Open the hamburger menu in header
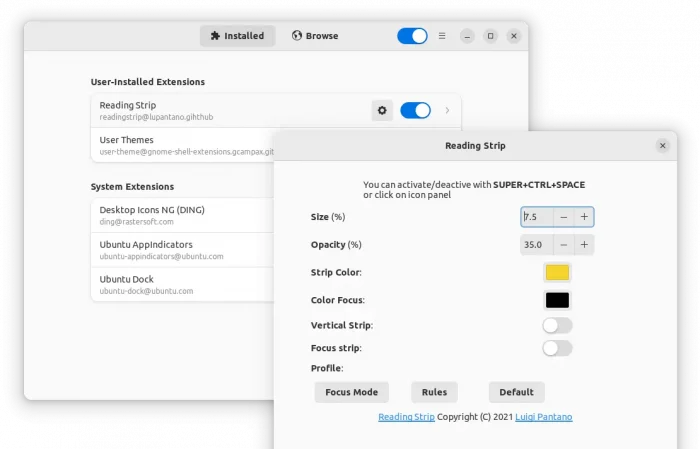 [x=442, y=36]
